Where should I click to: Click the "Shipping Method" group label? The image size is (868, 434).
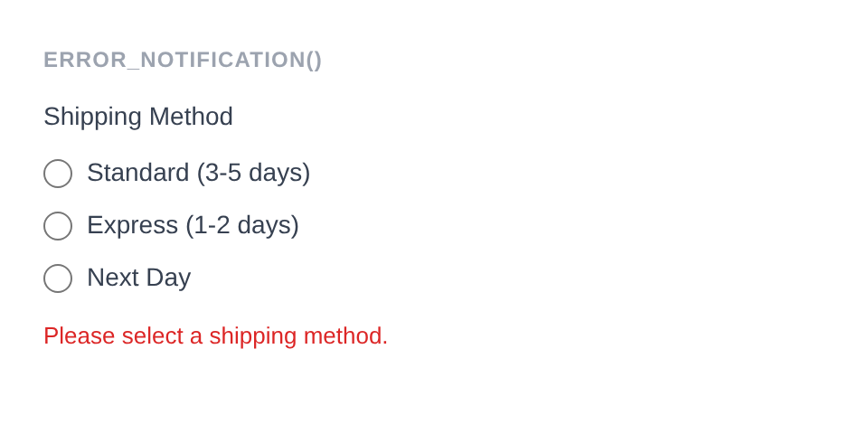click(138, 117)
